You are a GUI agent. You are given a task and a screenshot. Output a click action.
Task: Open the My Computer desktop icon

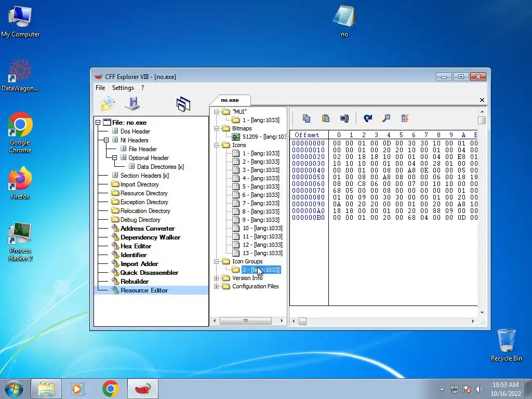coord(20,21)
